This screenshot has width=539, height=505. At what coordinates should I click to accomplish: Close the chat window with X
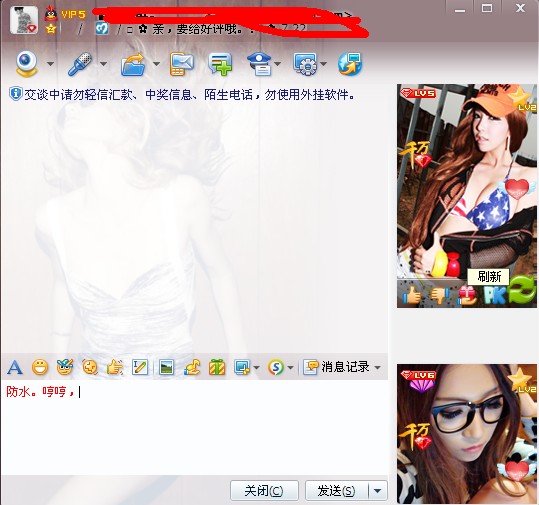click(520, 8)
